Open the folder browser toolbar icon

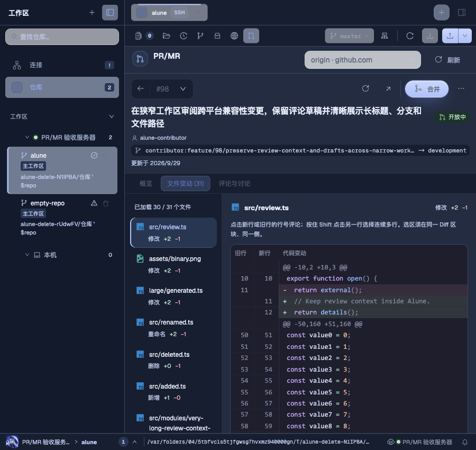(x=167, y=36)
